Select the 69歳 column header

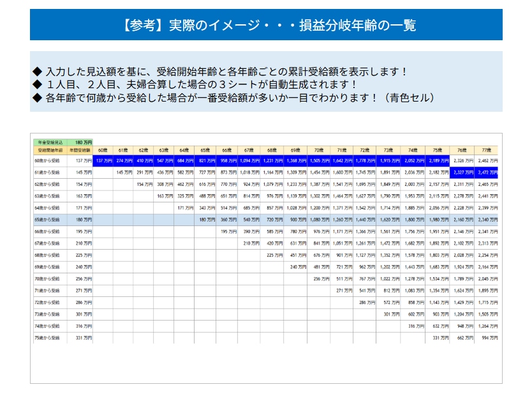click(x=295, y=150)
